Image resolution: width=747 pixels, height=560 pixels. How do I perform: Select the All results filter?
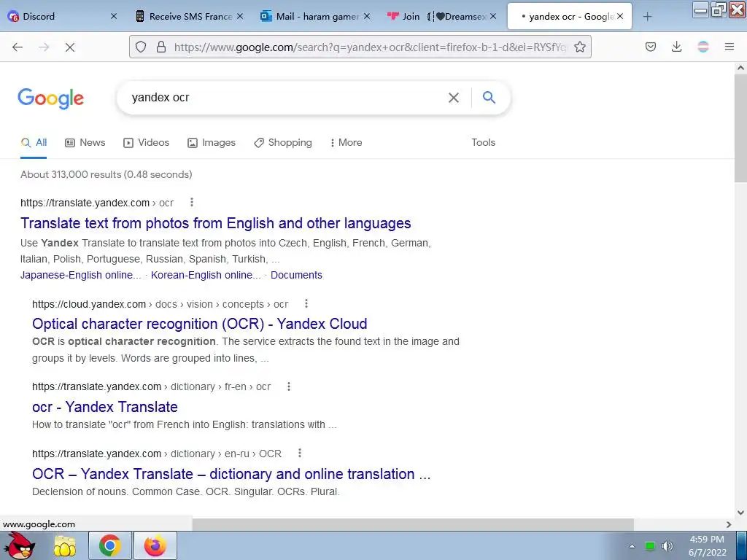[x=34, y=142]
